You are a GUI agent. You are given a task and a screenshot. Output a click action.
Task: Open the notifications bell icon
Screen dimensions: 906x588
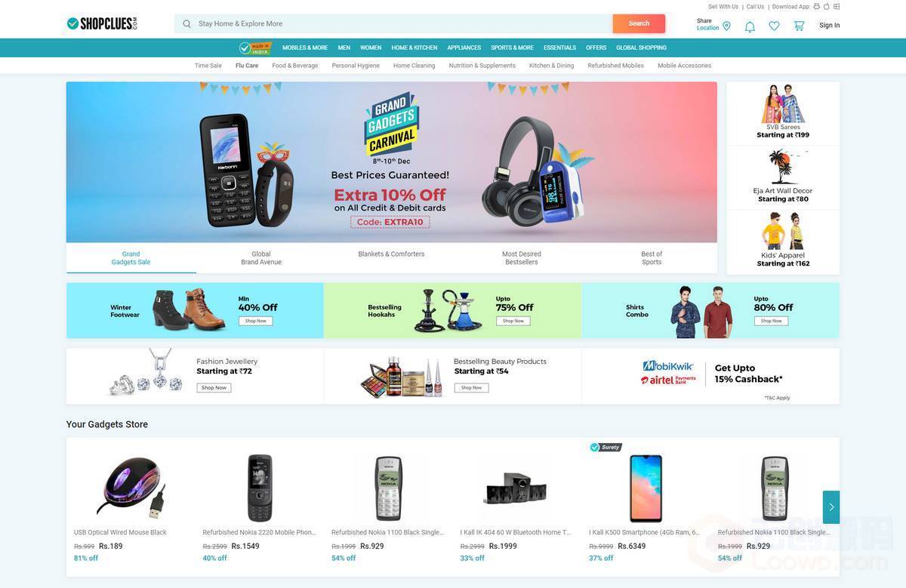[750, 26]
